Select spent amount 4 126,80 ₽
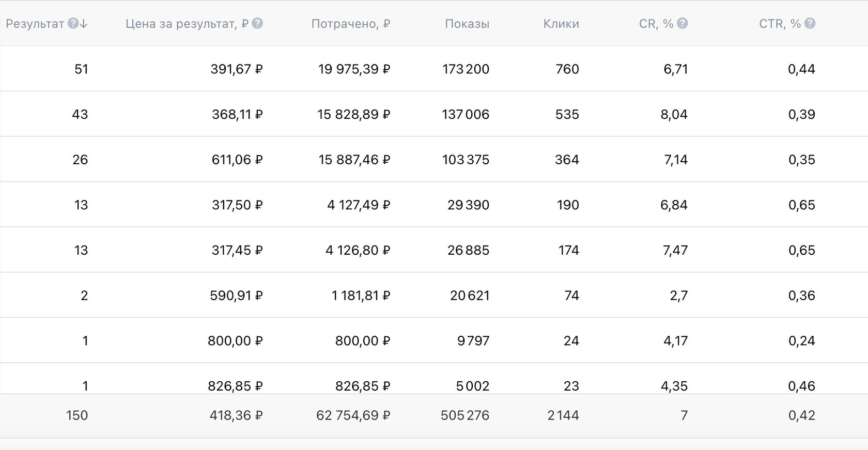The image size is (868, 450). tap(358, 251)
